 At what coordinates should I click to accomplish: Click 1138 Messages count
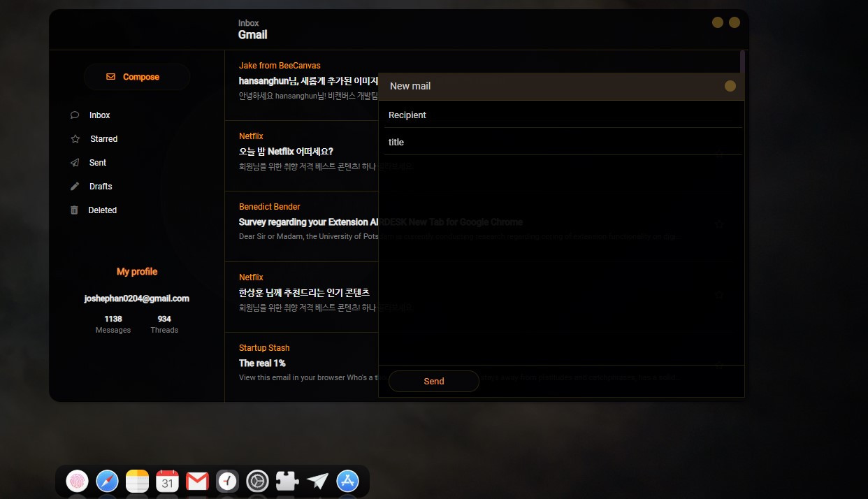pos(113,324)
